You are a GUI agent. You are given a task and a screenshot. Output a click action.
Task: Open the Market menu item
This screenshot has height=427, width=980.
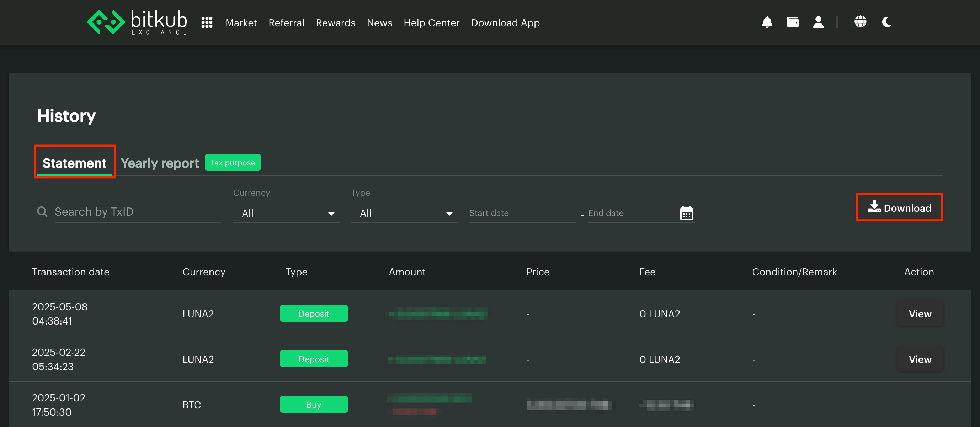click(241, 23)
